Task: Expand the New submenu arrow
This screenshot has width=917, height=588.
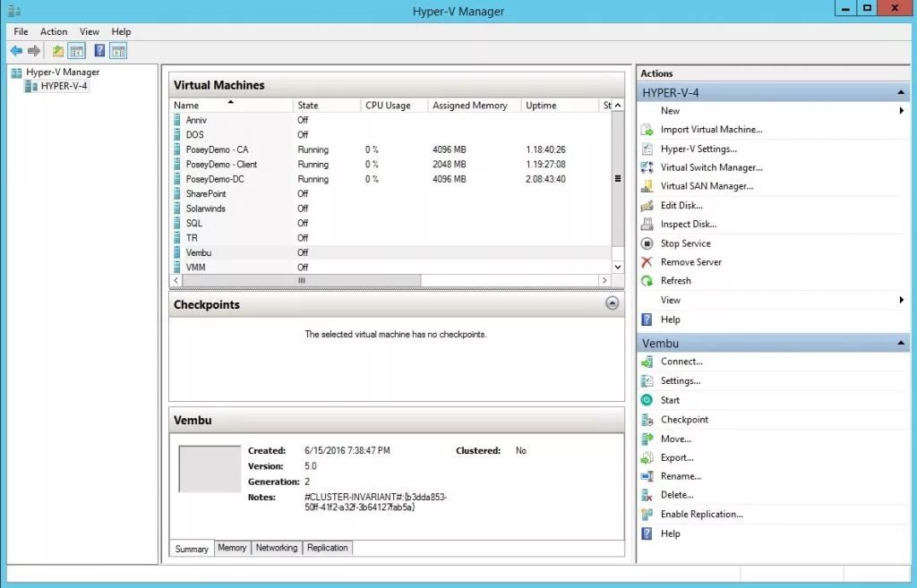Action: (901, 111)
